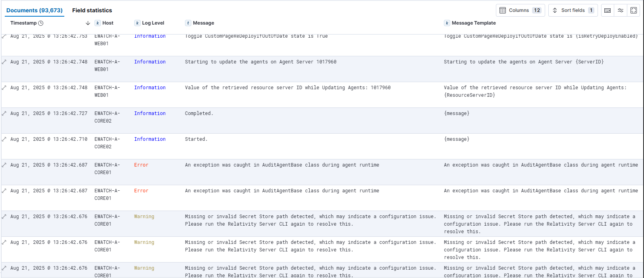Open the Sort fields dropdown
The width and height of the screenshot is (644, 278).
click(573, 10)
